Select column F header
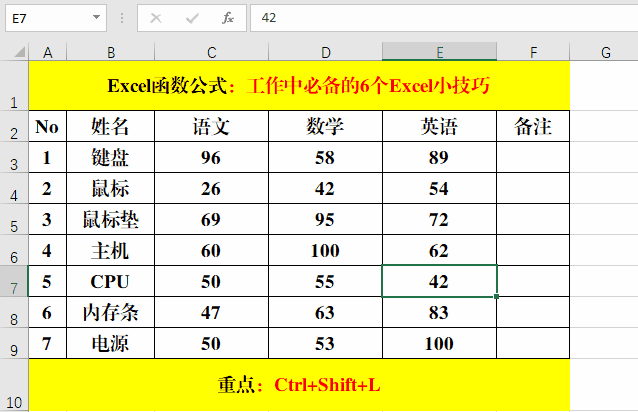The width and height of the screenshot is (638, 412). click(x=533, y=52)
